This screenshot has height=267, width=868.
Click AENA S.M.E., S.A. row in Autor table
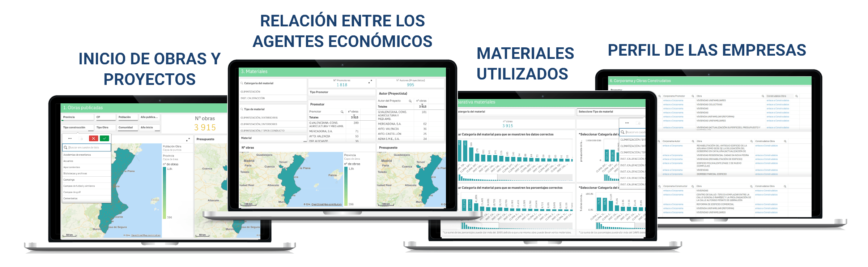pos(410,139)
